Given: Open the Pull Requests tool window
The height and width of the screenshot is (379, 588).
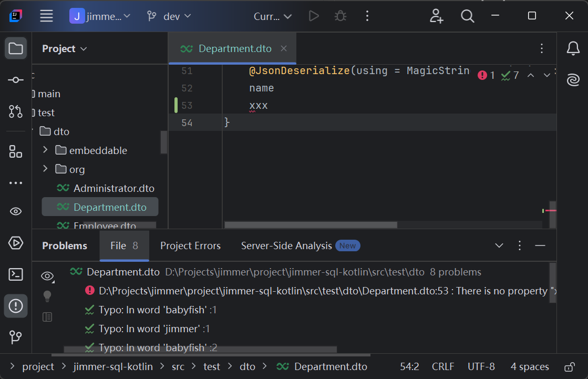Looking at the screenshot, I should 16,112.
